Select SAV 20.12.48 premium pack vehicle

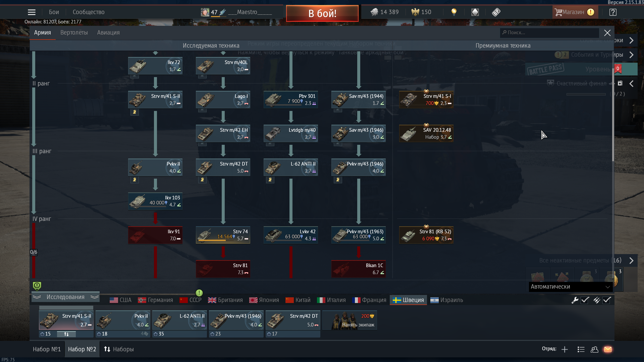(x=426, y=133)
